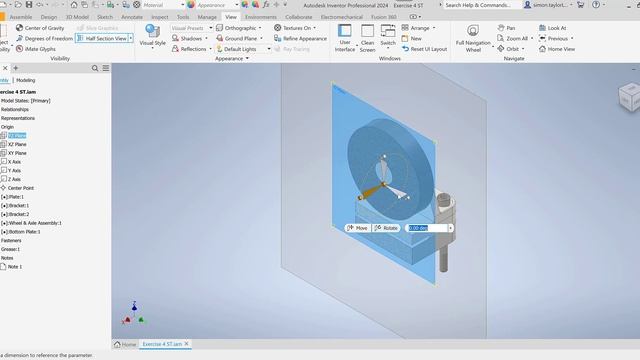Click the Look At tool

552,28
